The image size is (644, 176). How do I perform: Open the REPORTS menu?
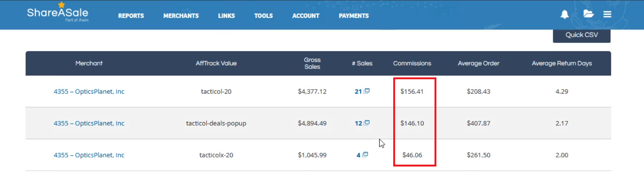tap(131, 16)
